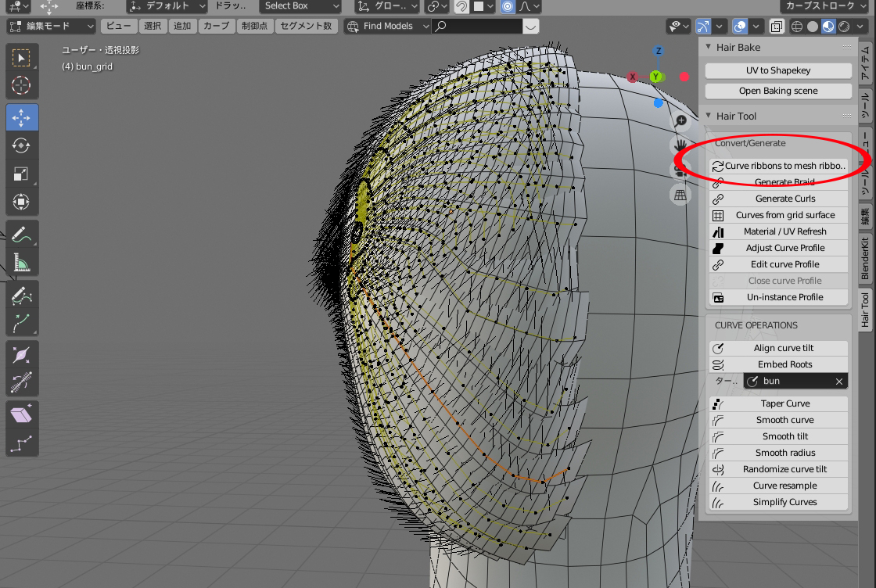
Task: Click the green Y axis gizmo ball
Action: (655, 77)
